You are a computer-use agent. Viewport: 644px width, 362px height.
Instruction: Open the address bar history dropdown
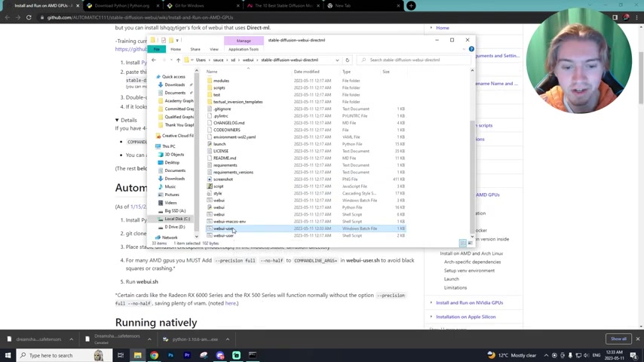coord(337,60)
